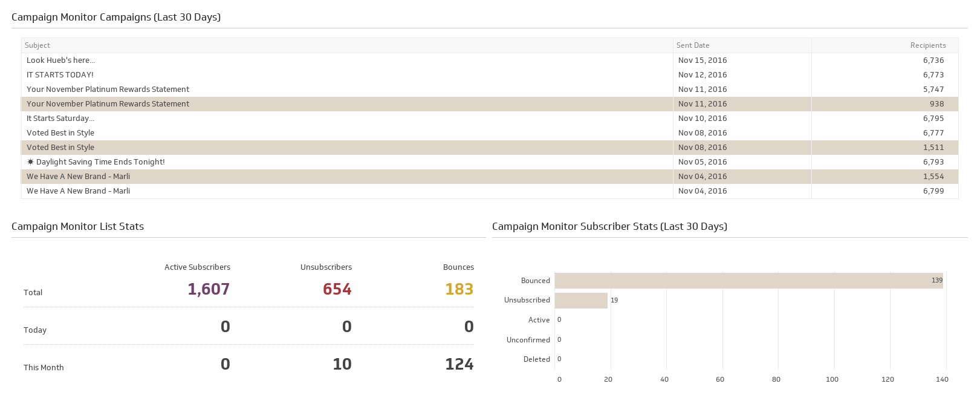Click the Bounced bar in the subscriber chart
This screenshot has height=418, width=980.
pos(748,281)
